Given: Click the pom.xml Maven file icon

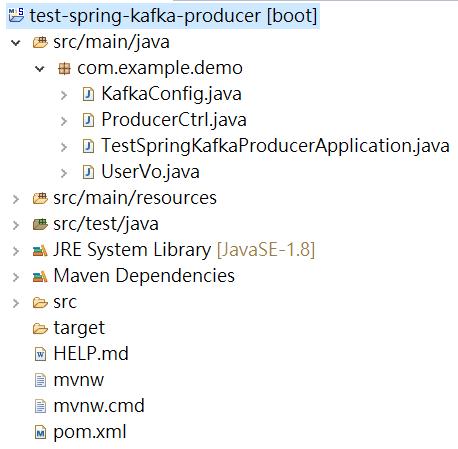Looking at the screenshot, I should [40, 433].
